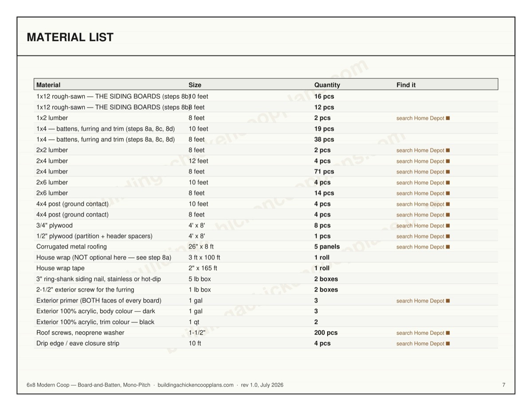Click the Material column header
The height and width of the screenshot is (411, 532).
coord(48,85)
